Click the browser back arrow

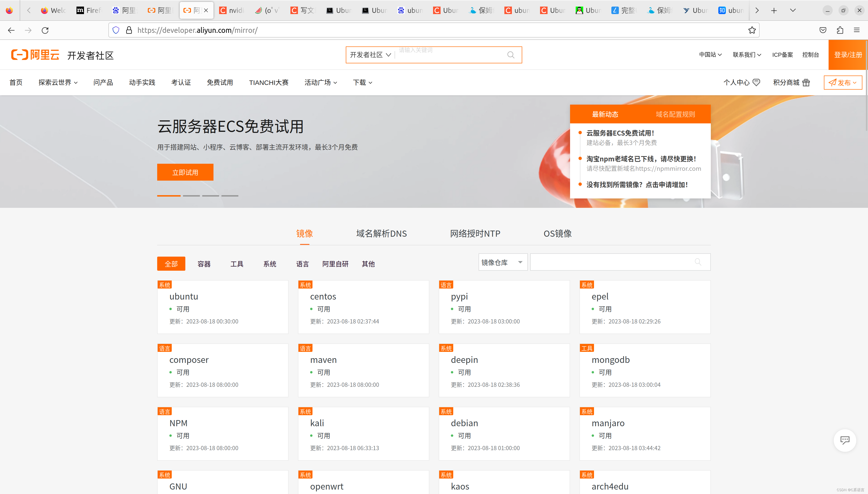pyautogui.click(x=11, y=30)
